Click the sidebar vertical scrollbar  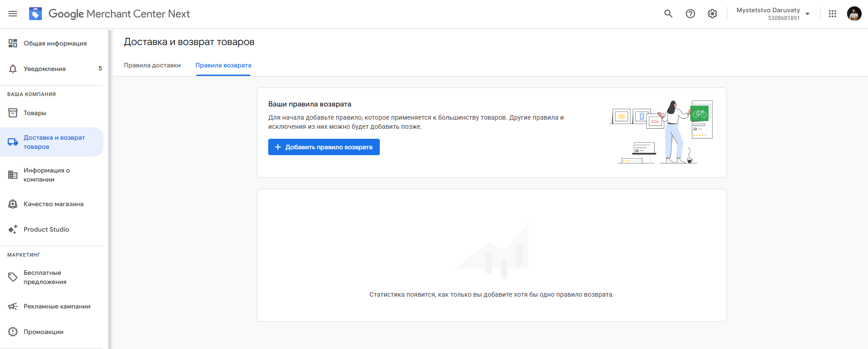pos(110,189)
